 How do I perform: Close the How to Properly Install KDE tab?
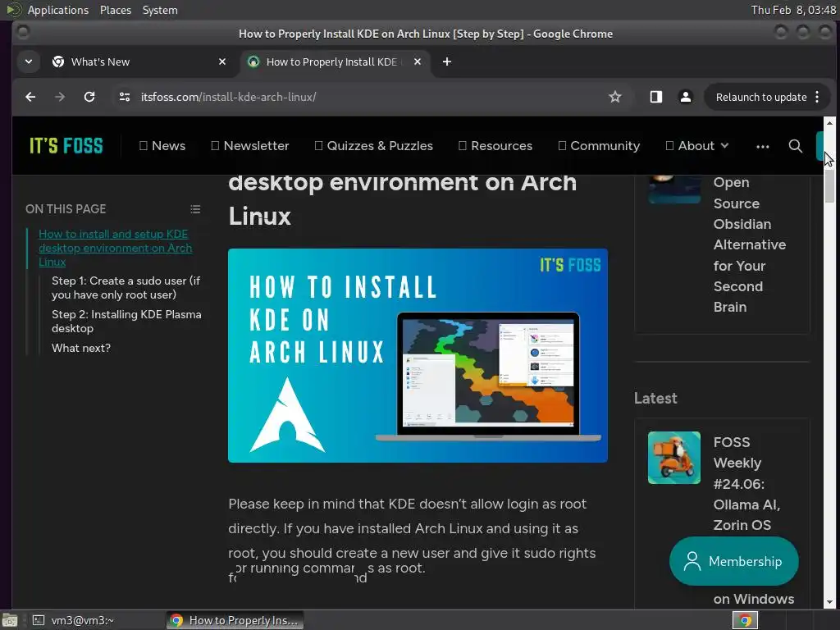point(418,62)
